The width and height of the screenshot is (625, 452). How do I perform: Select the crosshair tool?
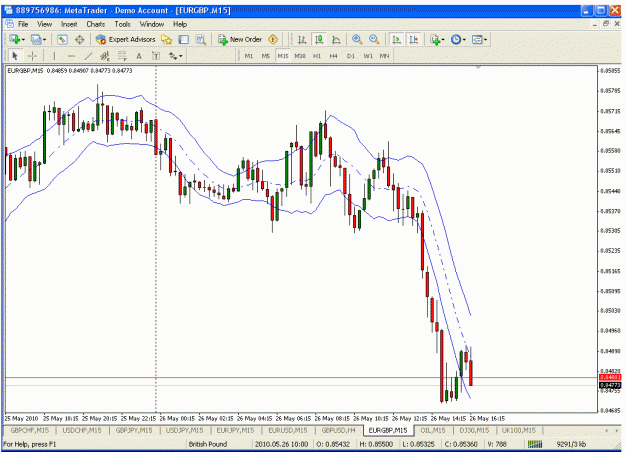(x=32, y=56)
